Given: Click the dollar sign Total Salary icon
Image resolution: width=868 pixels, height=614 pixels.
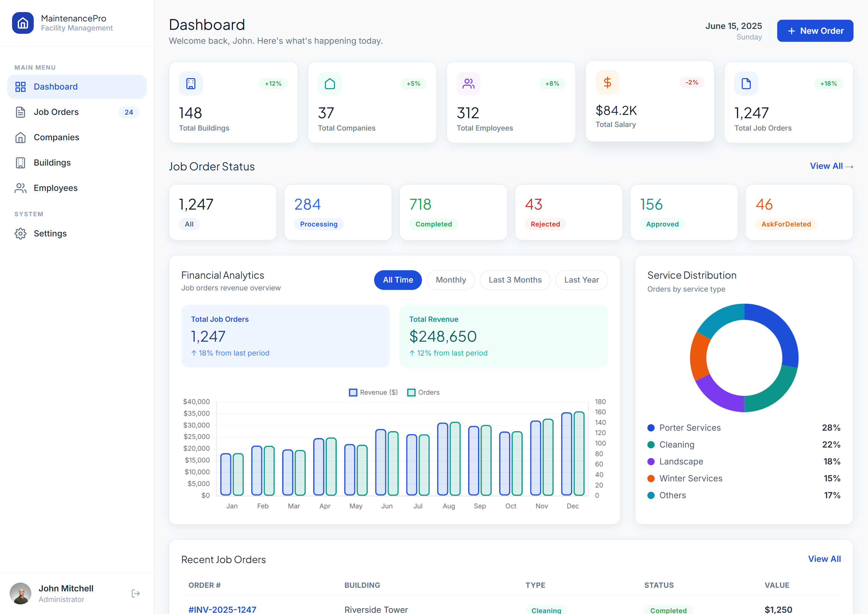Looking at the screenshot, I should tap(607, 82).
